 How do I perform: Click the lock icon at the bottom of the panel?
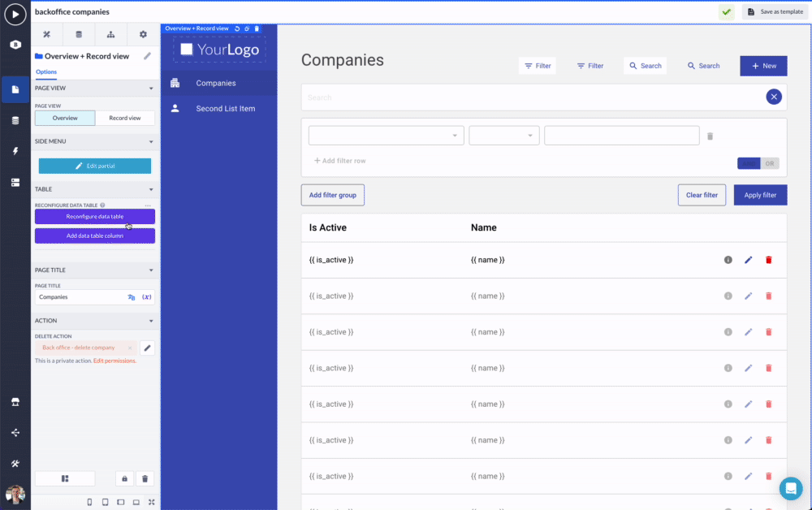(x=123, y=478)
